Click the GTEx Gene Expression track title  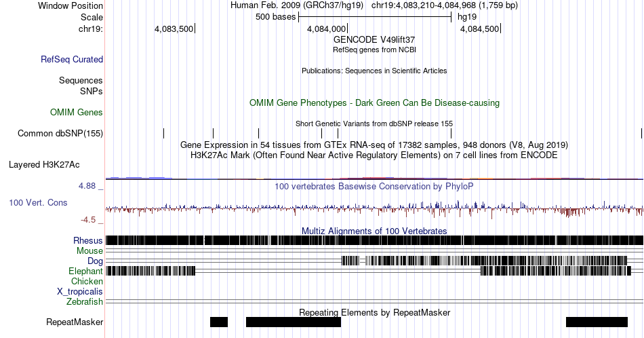click(374, 145)
